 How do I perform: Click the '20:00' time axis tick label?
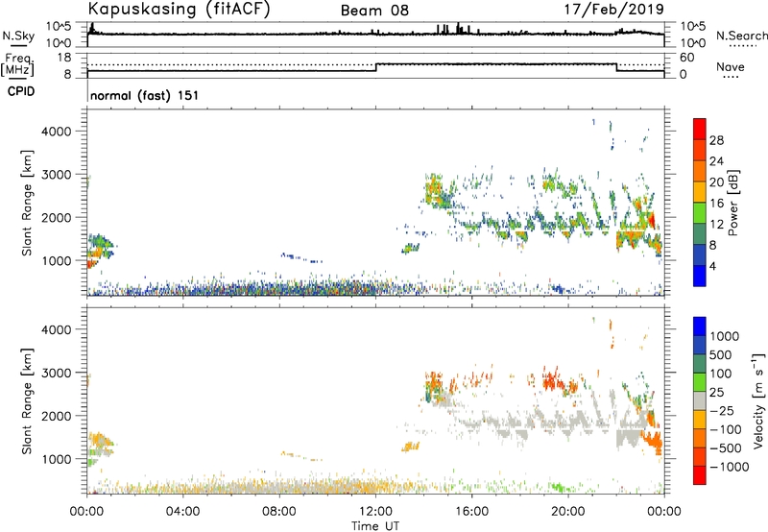click(567, 512)
